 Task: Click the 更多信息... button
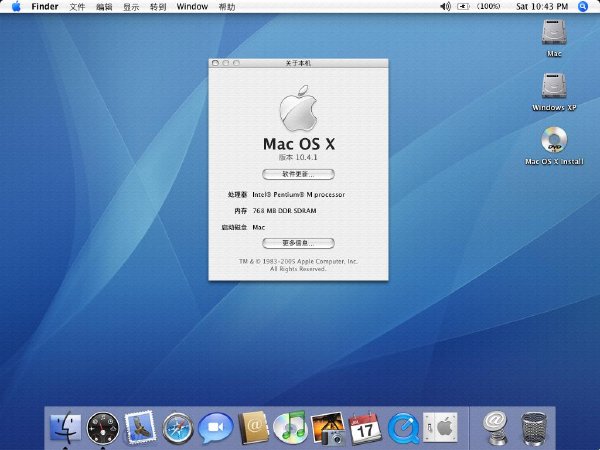(x=298, y=243)
